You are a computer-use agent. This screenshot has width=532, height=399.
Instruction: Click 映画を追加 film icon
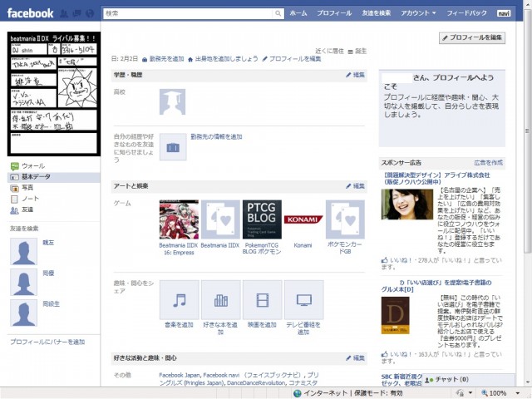(x=263, y=300)
